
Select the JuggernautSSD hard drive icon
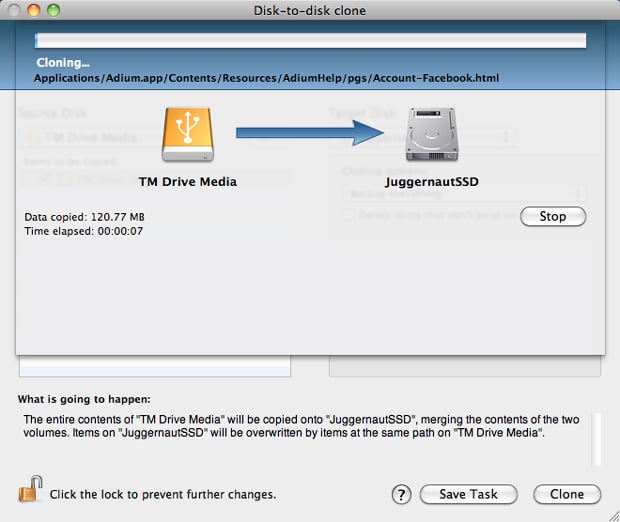[x=432, y=135]
